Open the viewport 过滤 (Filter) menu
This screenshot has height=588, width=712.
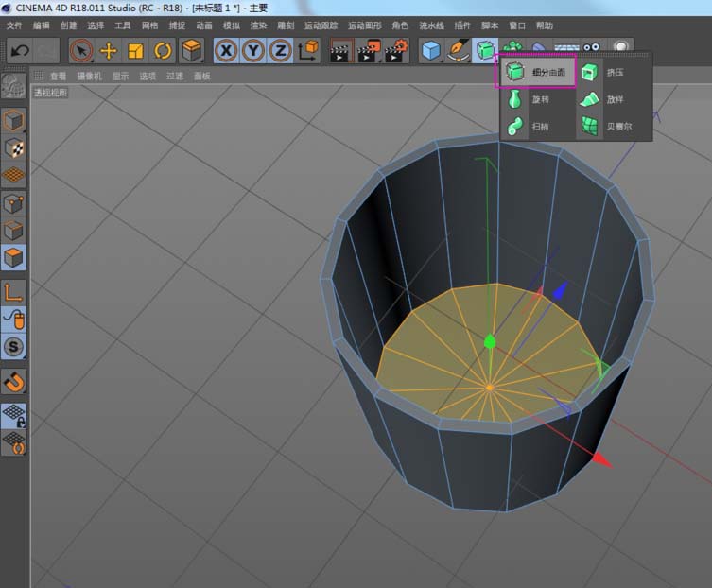point(175,76)
